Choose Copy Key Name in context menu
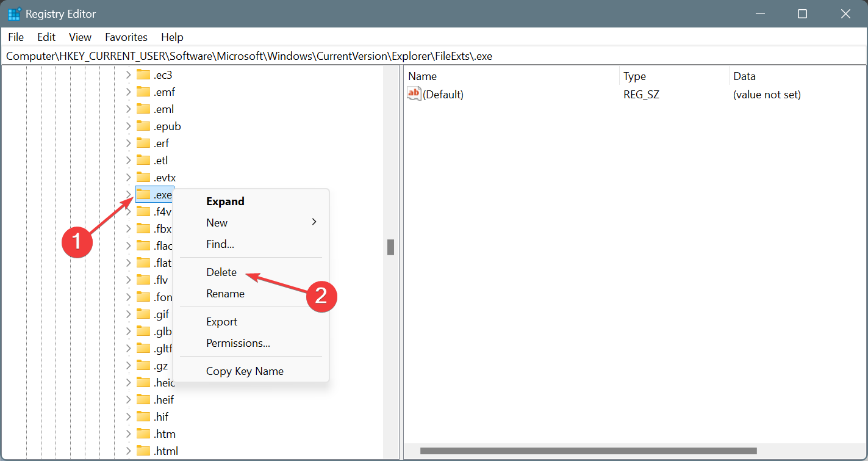The height and width of the screenshot is (461, 868). pos(251,371)
